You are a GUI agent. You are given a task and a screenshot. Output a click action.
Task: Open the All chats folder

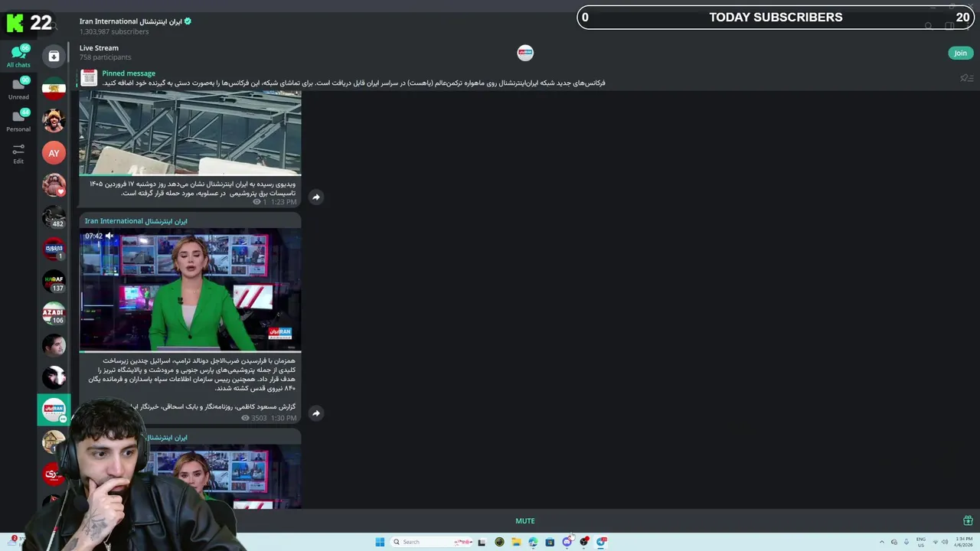pos(18,56)
